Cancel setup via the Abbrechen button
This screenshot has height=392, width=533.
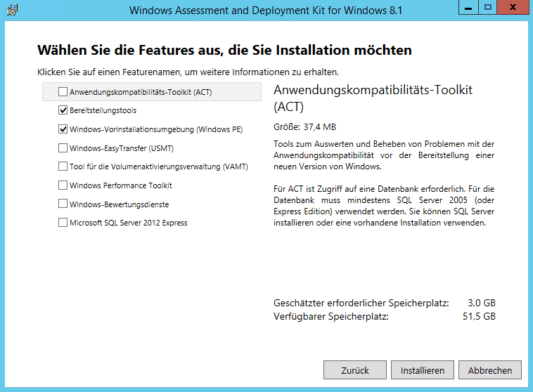point(490,370)
